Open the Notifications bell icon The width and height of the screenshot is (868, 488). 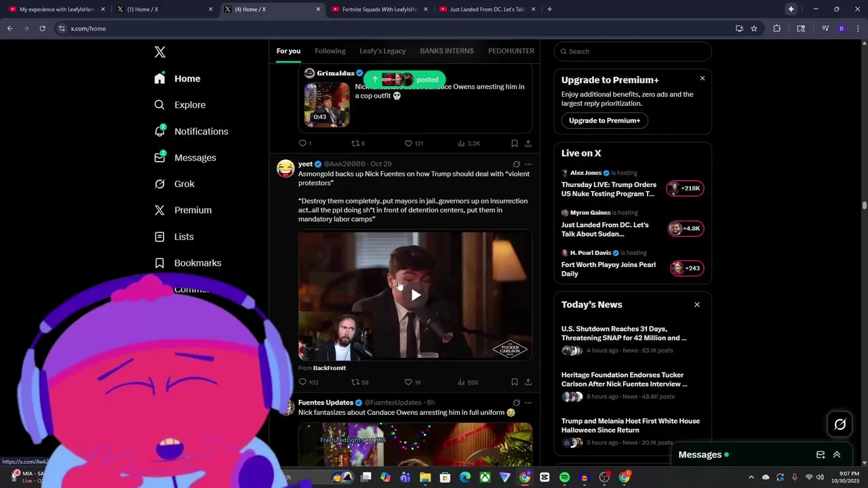(159, 131)
